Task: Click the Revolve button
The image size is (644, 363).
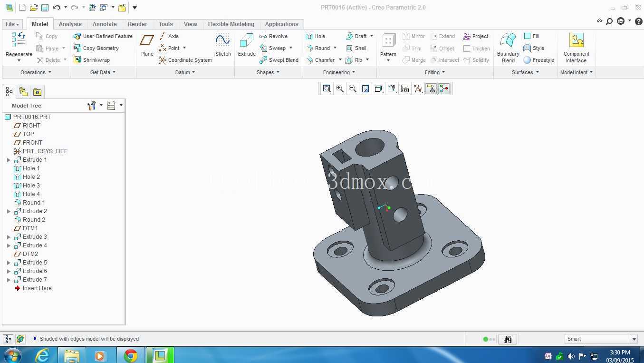Action: click(x=274, y=36)
